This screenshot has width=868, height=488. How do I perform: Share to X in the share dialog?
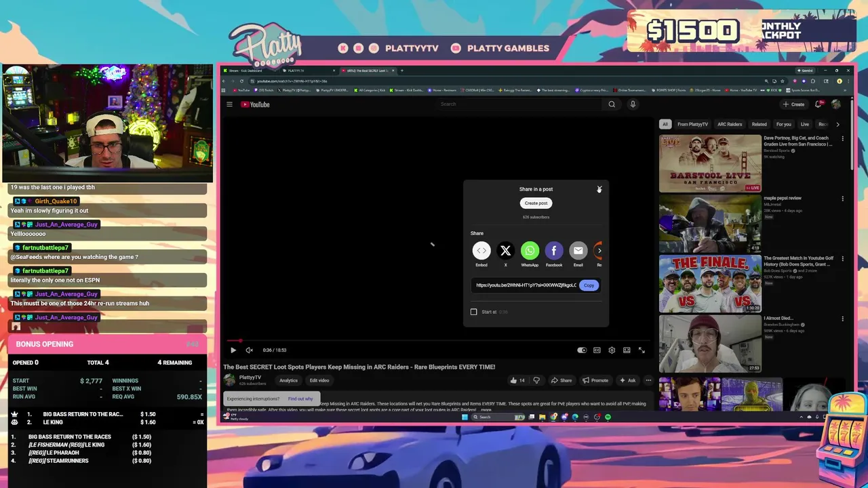505,251
